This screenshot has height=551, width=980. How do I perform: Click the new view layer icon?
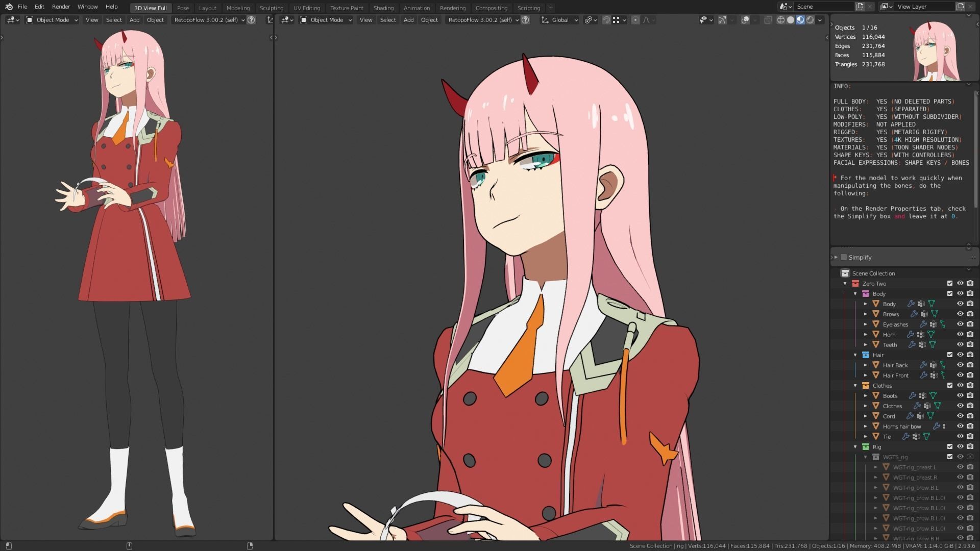pyautogui.click(x=960, y=7)
